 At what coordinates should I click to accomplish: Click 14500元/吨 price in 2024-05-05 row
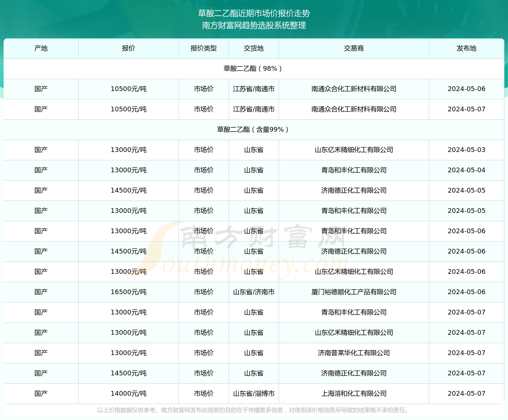pyautogui.click(x=128, y=190)
